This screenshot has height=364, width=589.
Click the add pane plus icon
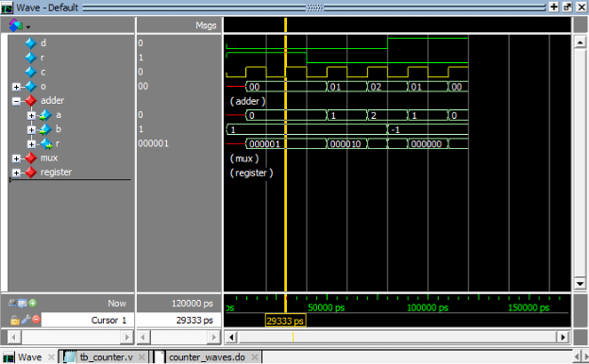[554, 7]
